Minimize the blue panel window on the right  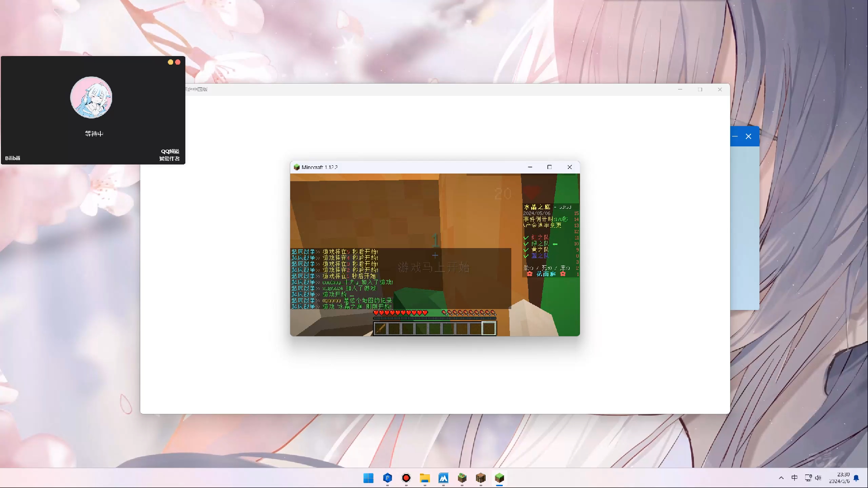coord(735,136)
